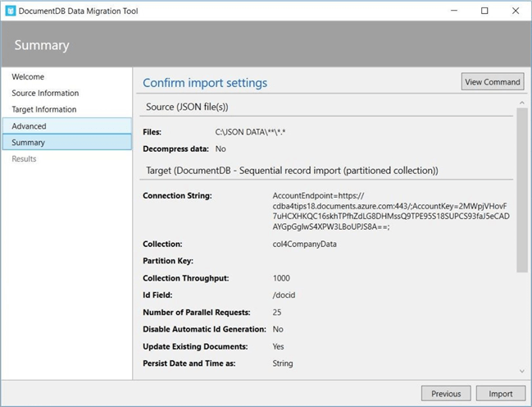Click the Disable Automatic Id Generation label

(204, 329)
